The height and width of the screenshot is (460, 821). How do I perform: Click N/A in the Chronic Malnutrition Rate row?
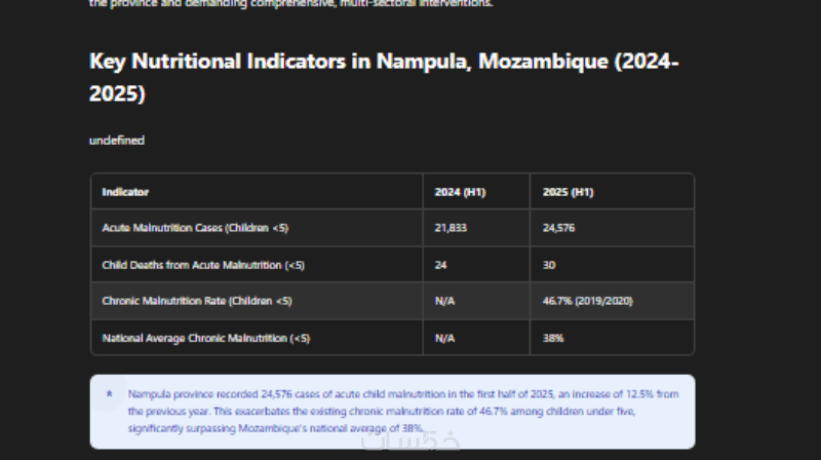[445, 301]
